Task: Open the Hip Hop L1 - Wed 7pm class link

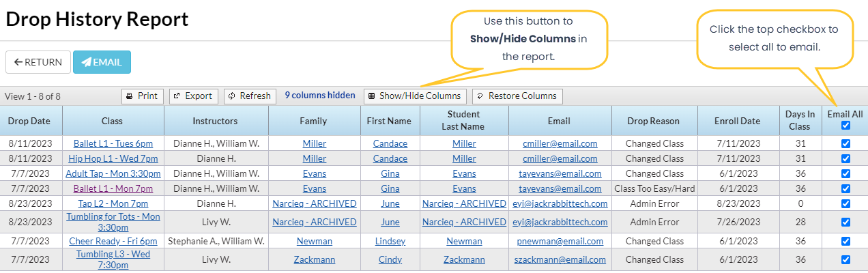Action: (113, 158)
